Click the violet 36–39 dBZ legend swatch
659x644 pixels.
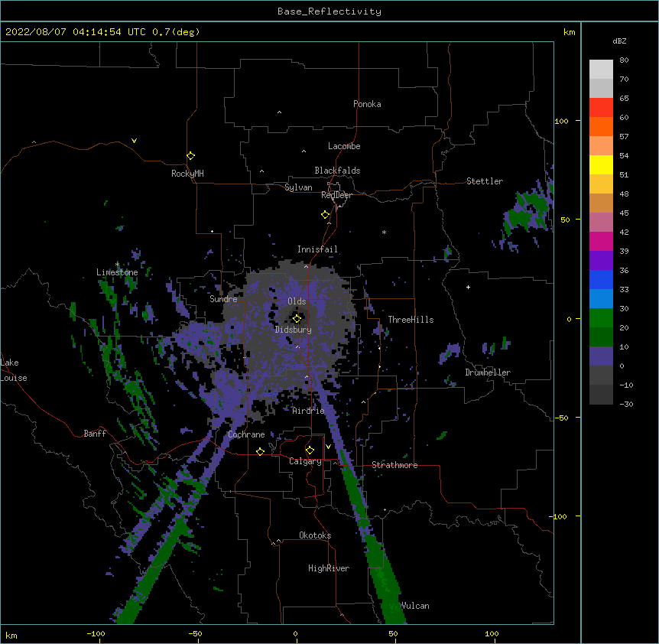point(601,261)
